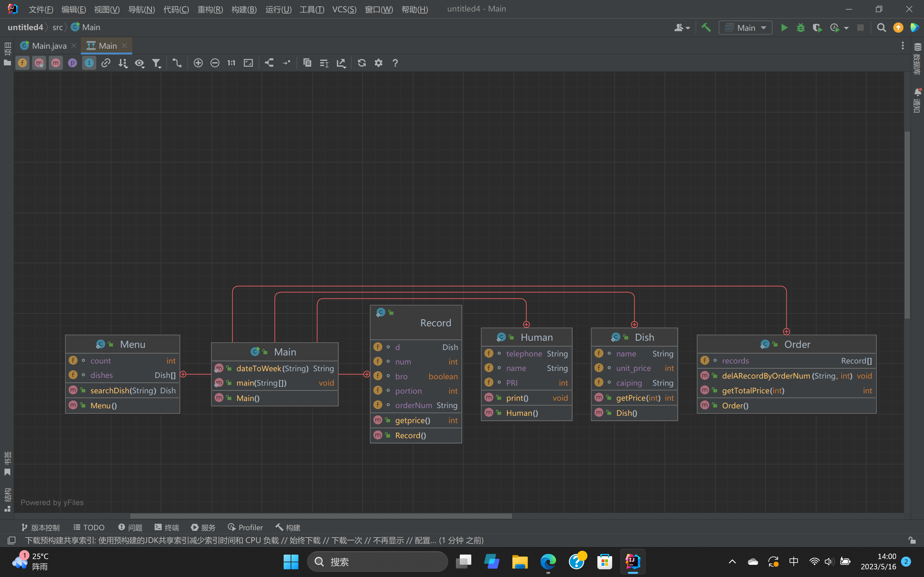Reset diagram to actual size 1:1

[x=231, y=63]
